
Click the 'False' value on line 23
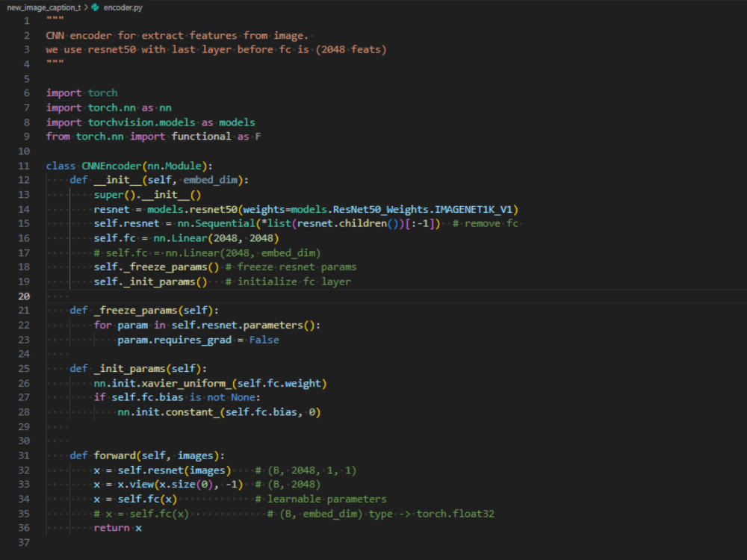264,340
